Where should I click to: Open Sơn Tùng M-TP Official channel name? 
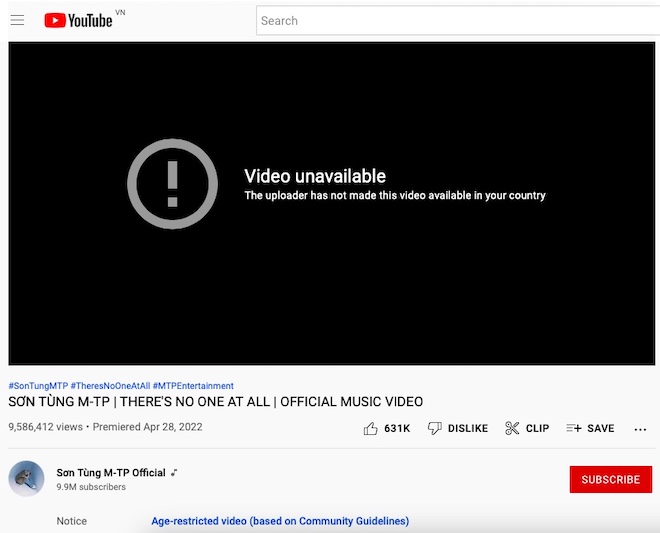coord(111,473)
